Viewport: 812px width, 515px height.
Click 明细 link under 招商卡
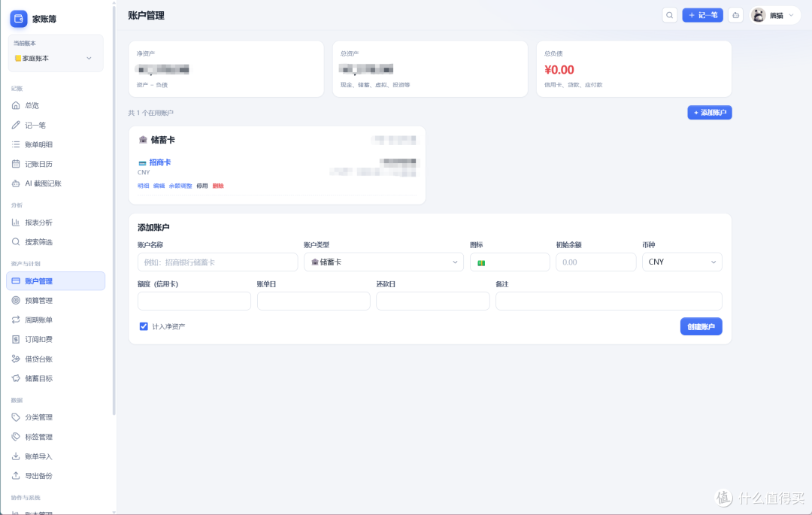pos(144,186)
